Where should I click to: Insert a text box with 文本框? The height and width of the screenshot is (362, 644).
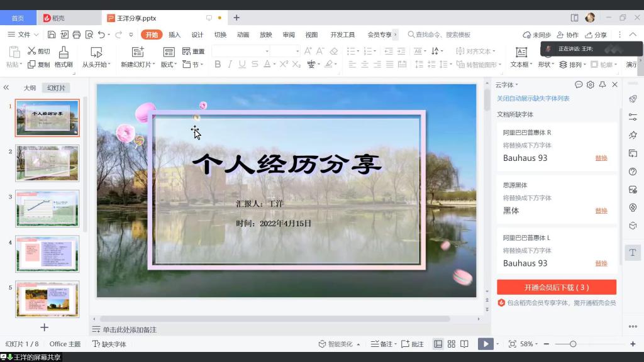pyautogui.click(x=520, y=57)
